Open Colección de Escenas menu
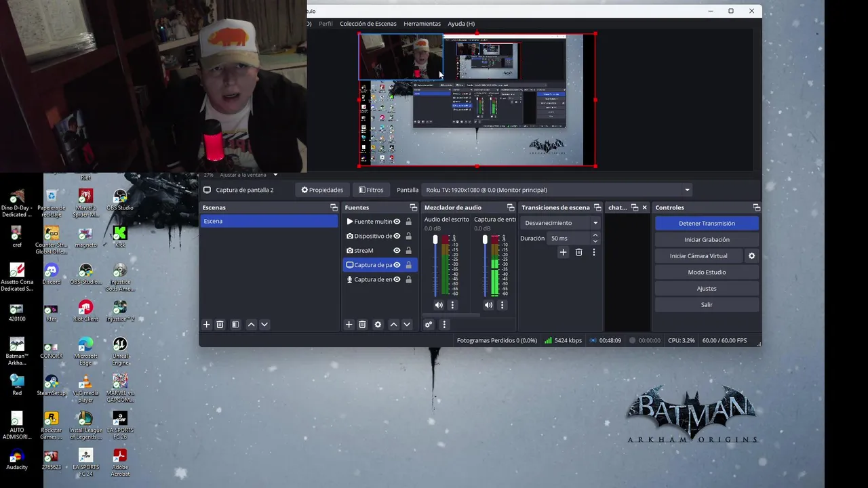This screenshot has height=488, width=868. click(x=368, y=24)
